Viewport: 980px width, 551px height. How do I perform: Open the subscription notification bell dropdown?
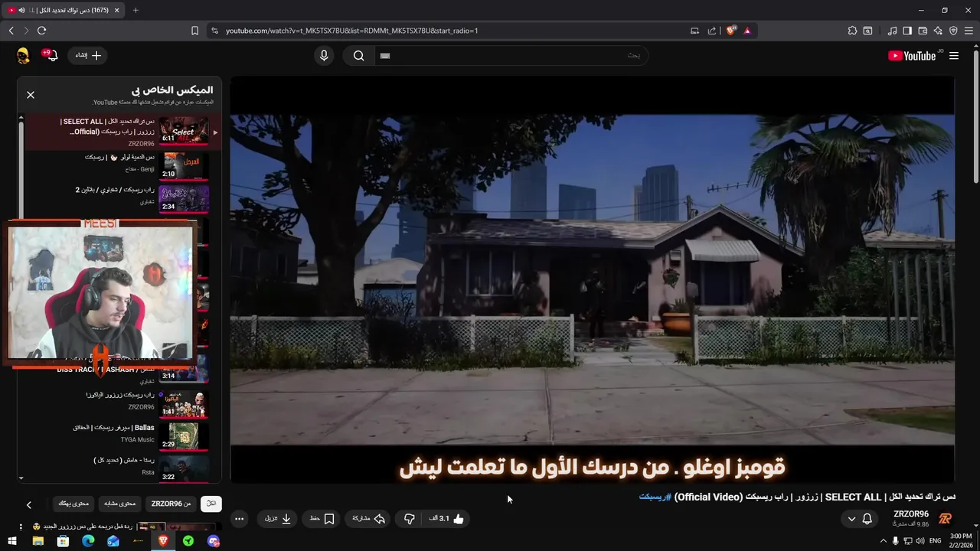[859, 519]
